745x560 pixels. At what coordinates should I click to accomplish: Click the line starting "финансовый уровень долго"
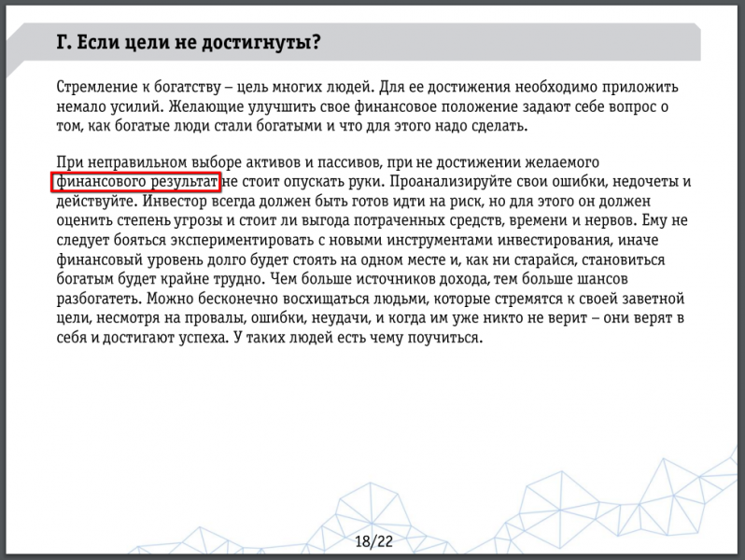pyautogui.click(x=360, y=259)
